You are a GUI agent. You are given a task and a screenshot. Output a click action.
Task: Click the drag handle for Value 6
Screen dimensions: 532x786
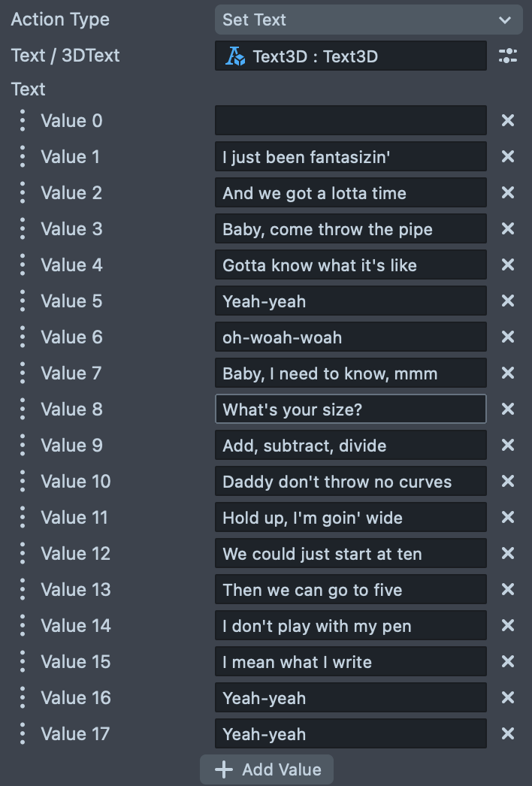click(x=23, y=337)
